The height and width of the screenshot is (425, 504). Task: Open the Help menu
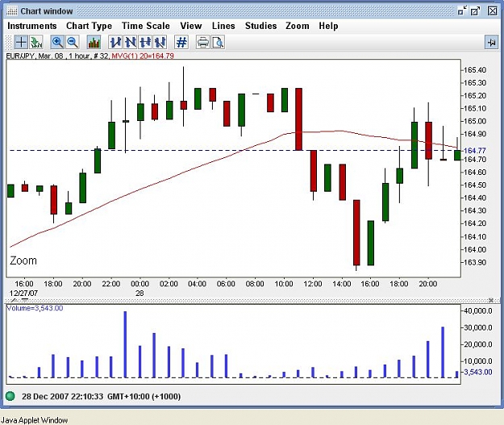(328, 26)
